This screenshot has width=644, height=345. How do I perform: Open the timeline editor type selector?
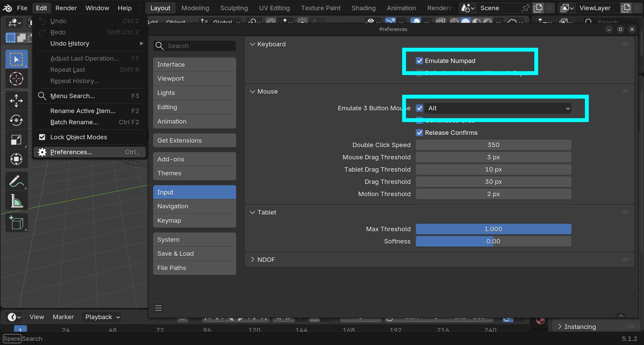14,317
